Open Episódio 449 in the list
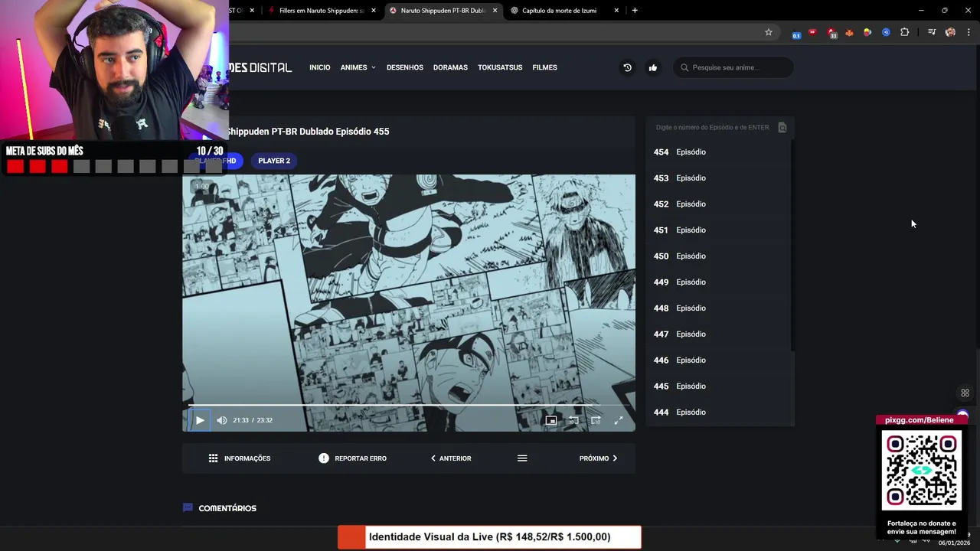 click(x=718, y=282)
